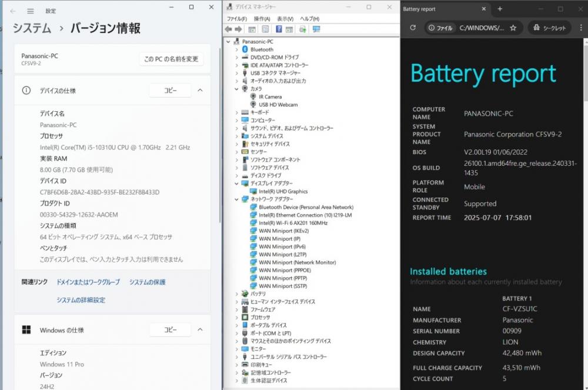Select the プロセッサ processor category icon
The width and height of the screenshot is (588, 390).
coord(245,317)
